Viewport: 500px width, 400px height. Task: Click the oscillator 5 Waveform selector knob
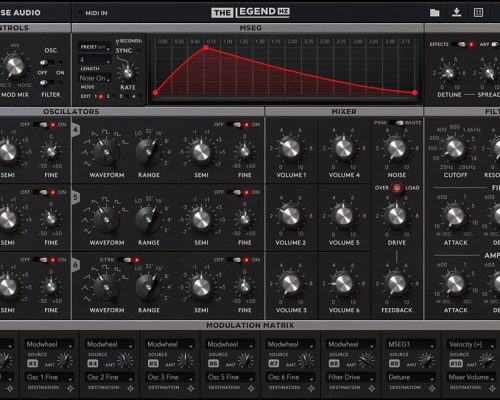click(106, 219)
